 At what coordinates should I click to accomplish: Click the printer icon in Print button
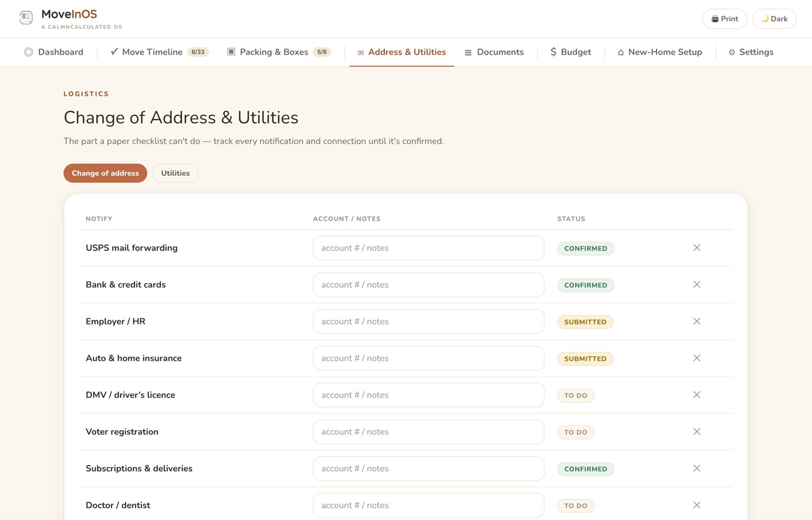[x=715, y=19]
